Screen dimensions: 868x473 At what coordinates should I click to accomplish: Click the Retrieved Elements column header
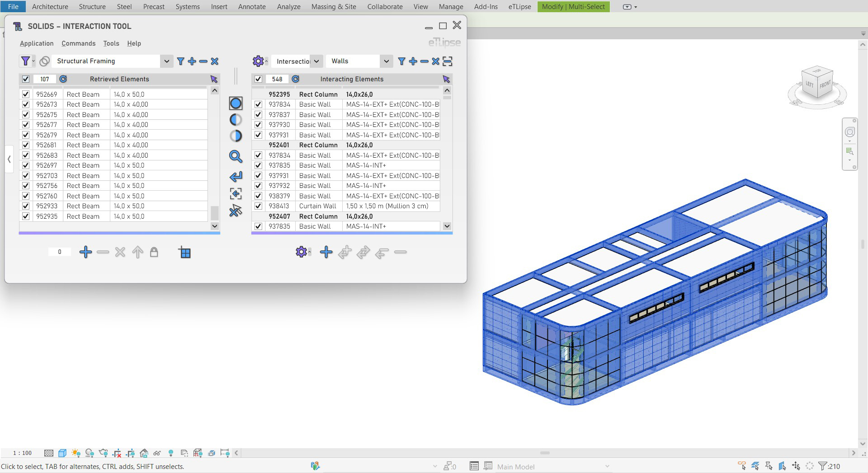click(119, 79)
